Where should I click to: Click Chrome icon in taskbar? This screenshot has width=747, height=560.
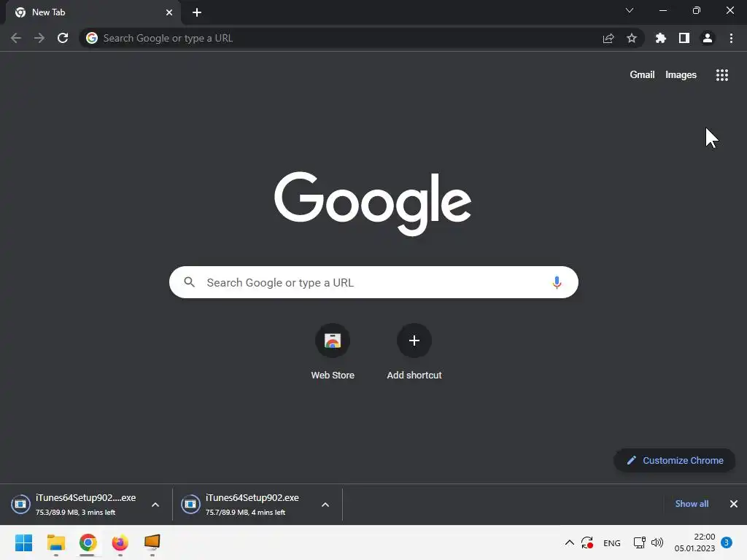coord(88,542)
